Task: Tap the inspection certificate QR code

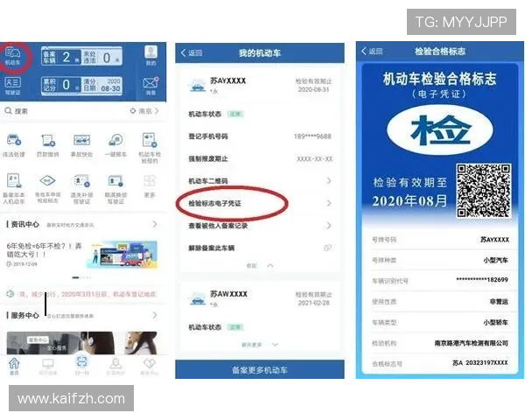Action: pyautogui.click(x=484, y=190)
